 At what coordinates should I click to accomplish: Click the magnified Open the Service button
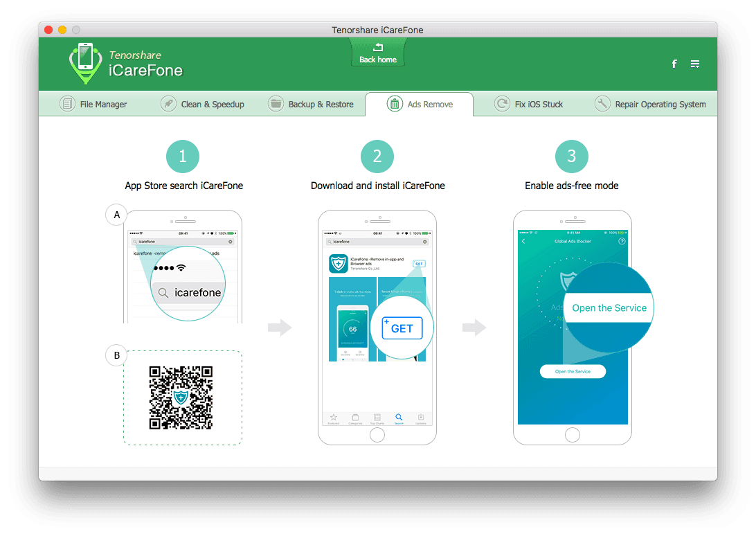click(609, 307)
